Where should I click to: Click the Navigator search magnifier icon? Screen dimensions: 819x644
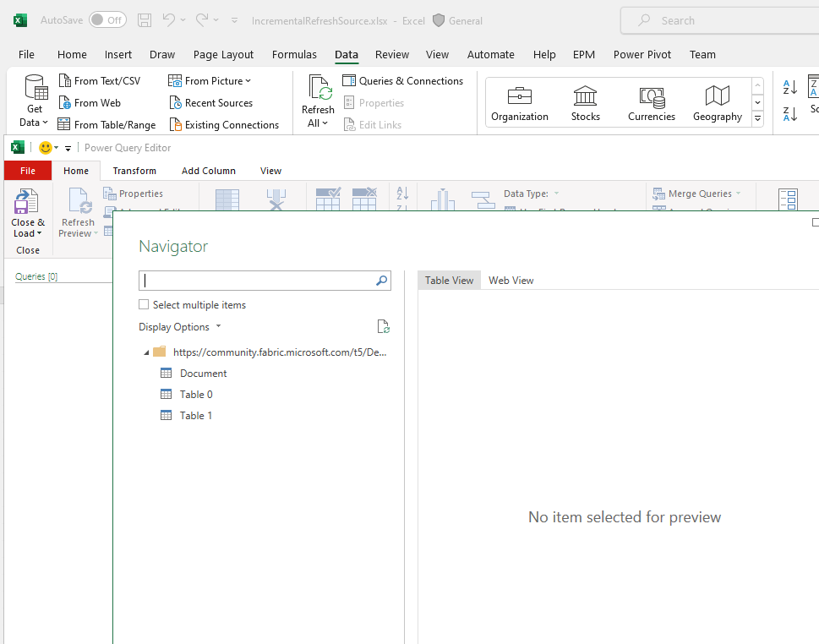[382, 281]
